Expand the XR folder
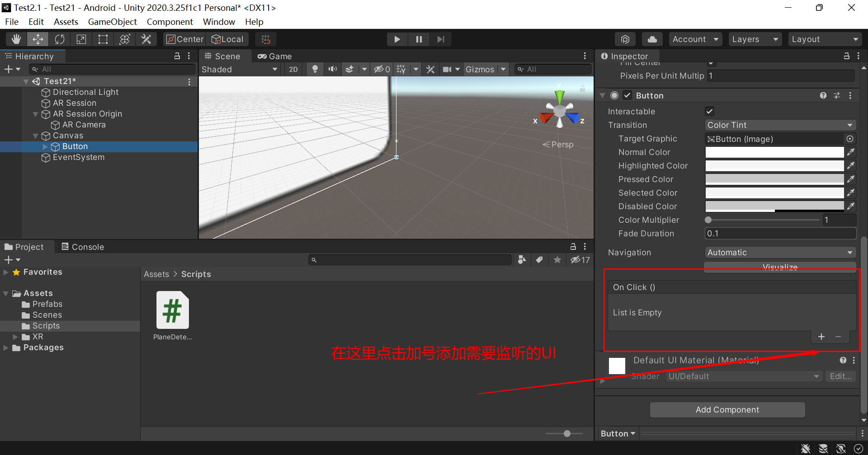 pyautogui.click(x=15, y=337)
